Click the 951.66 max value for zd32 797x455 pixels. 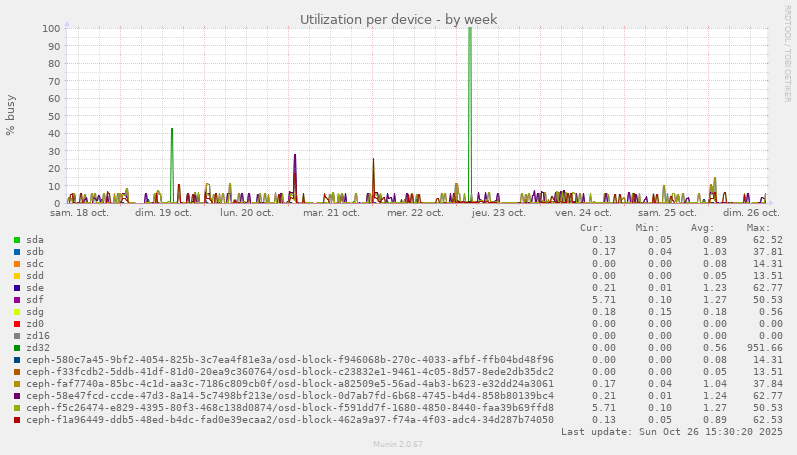(764, 348)
